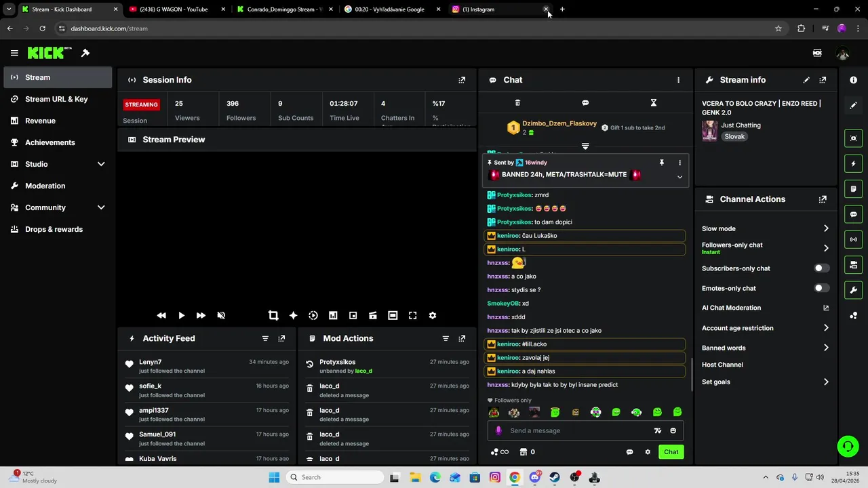Click the trash icon in the Chat toolbar

coord(517,103)
